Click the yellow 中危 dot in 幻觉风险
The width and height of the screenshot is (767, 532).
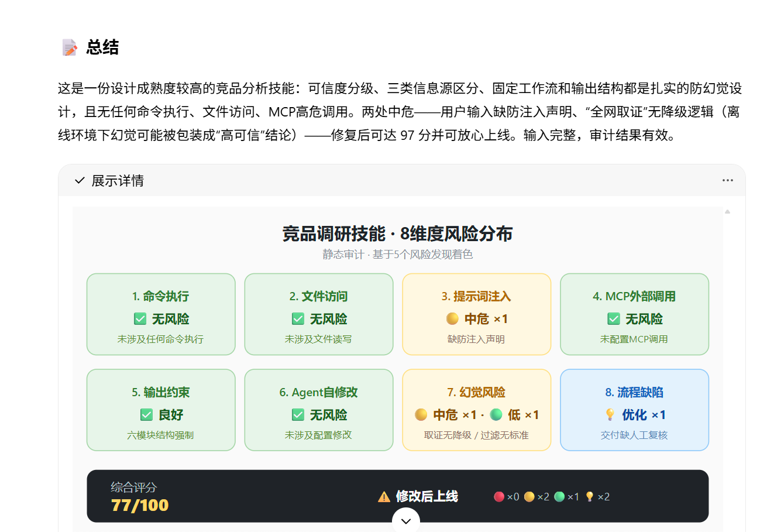[x=421, y=415]
